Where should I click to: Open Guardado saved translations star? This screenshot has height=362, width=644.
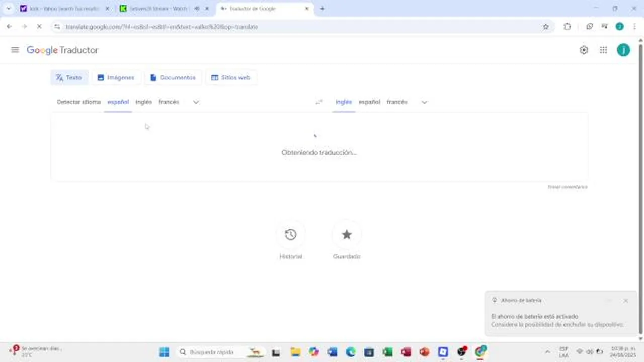(347, 235)
